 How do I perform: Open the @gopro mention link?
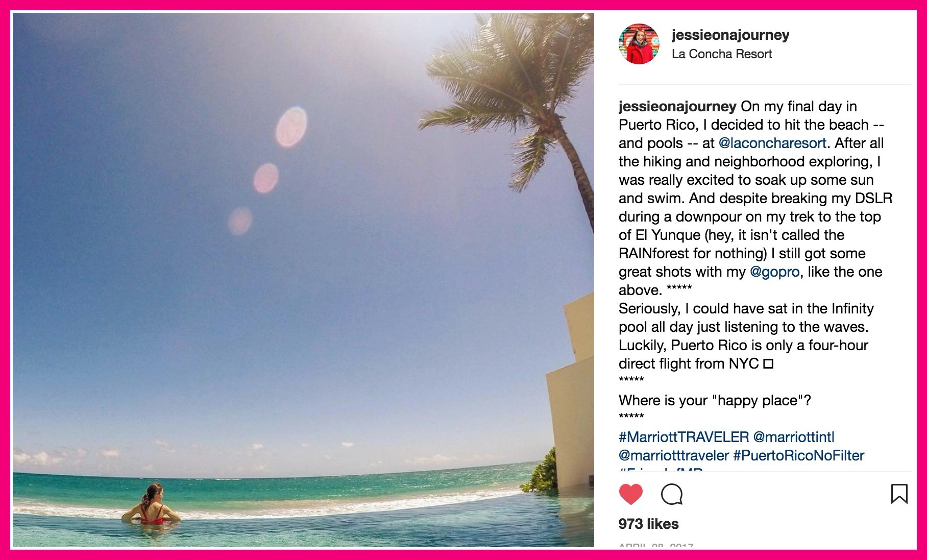pyautogui.click(x=774, y=272)
